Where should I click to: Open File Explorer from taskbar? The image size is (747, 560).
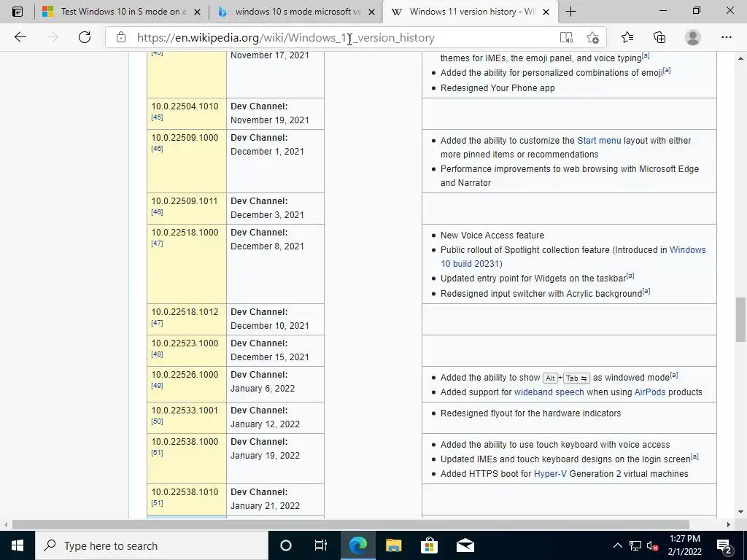[x=393, y=545]
